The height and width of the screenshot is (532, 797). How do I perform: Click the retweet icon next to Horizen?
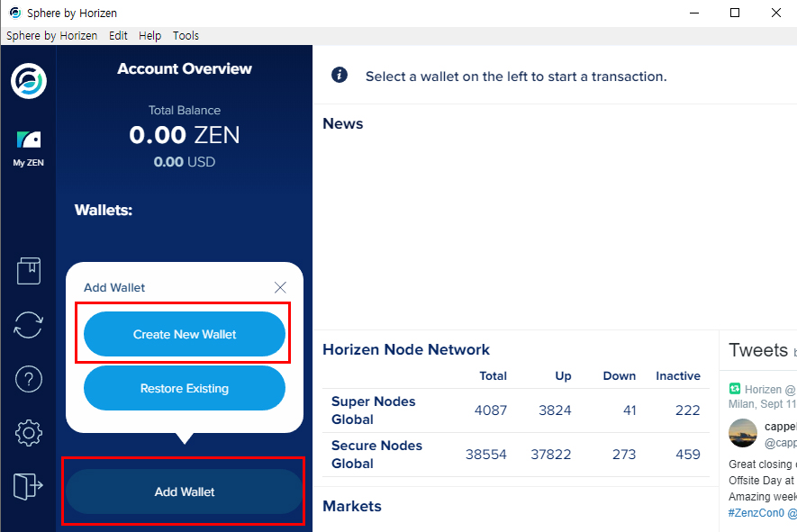tap(735, 389)
